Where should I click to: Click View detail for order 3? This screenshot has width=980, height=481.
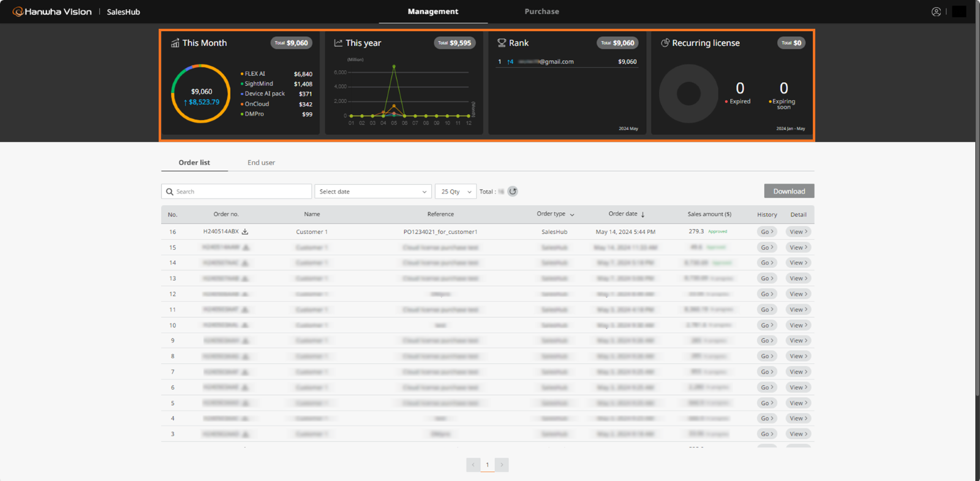click(x=799, y=434)
